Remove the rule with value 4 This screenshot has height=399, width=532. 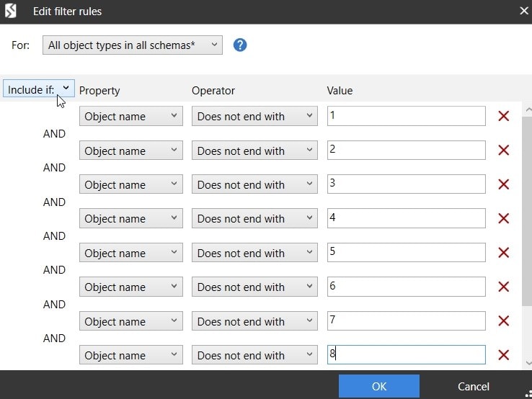click(x=503, y=218)
